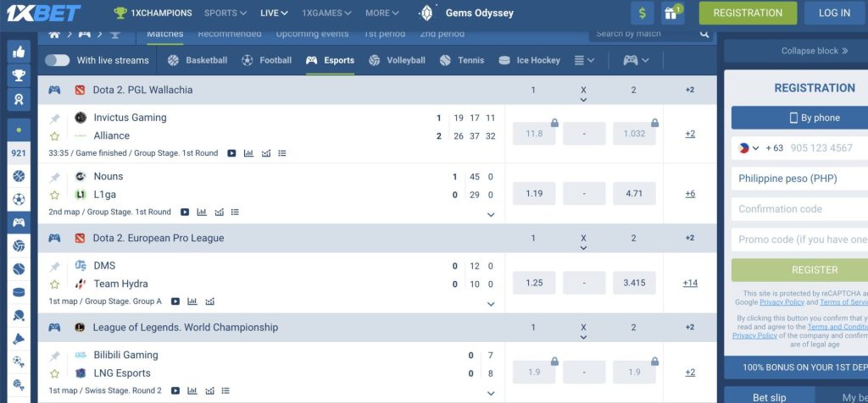Toggle the With live streams switch
The width and height of the screenshot is (868, 403).
coord(57,60)
